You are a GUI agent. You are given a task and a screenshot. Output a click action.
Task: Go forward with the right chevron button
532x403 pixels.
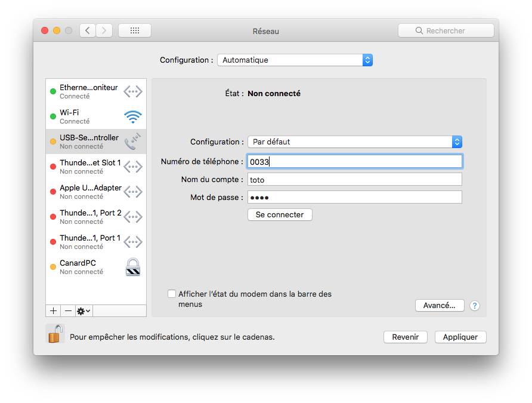pyautogui.click(x=104, y=30)
